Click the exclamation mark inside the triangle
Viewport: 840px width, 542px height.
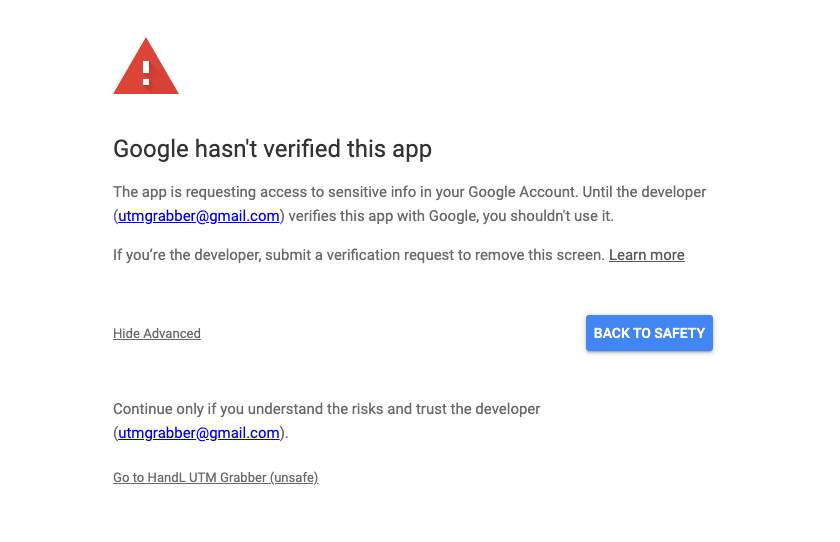[146, 71]
